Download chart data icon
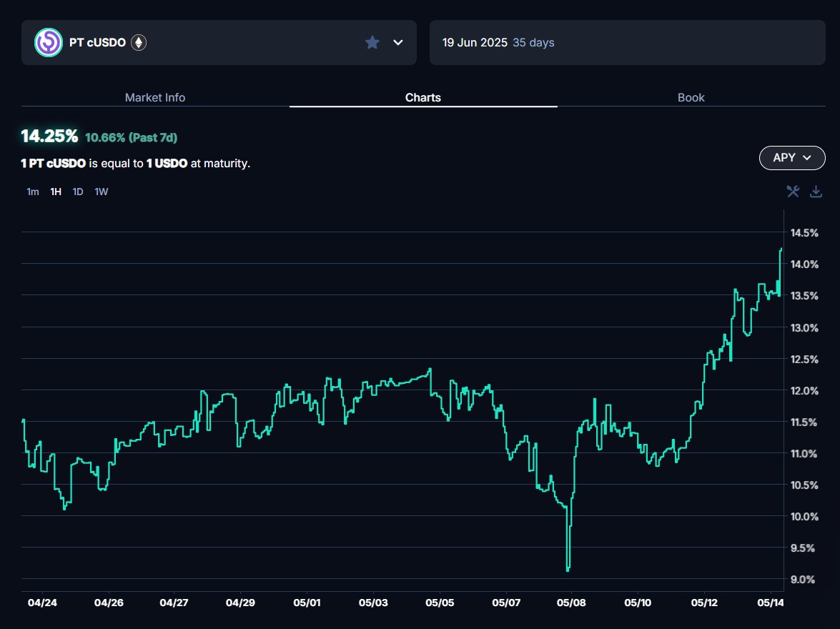This screenshot has height=629, width=840. coord(816,192)
